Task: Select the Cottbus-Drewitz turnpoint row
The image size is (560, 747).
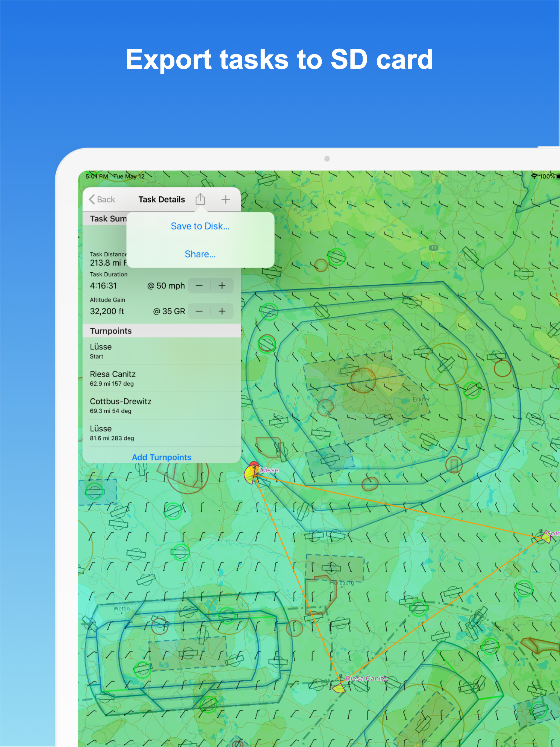Action: [x=161, y=405]
